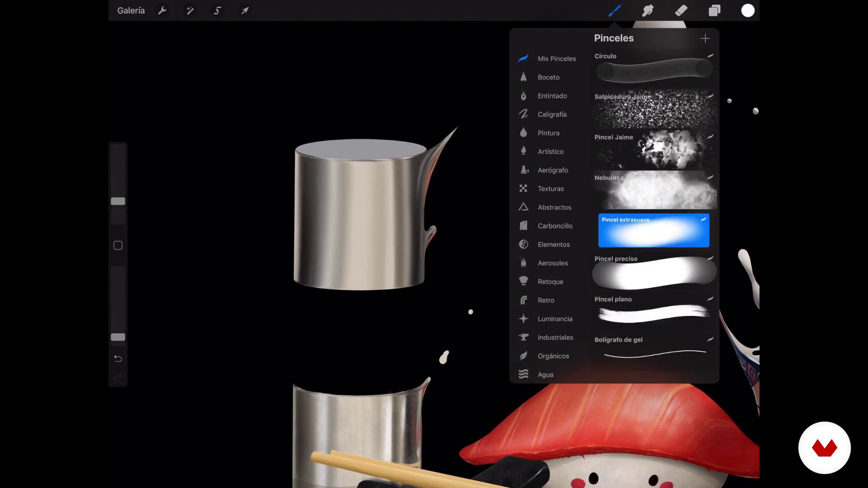Click the red logo badge
Image resolution: width=868 pixels, height=488 pixels.
point(824,448)
